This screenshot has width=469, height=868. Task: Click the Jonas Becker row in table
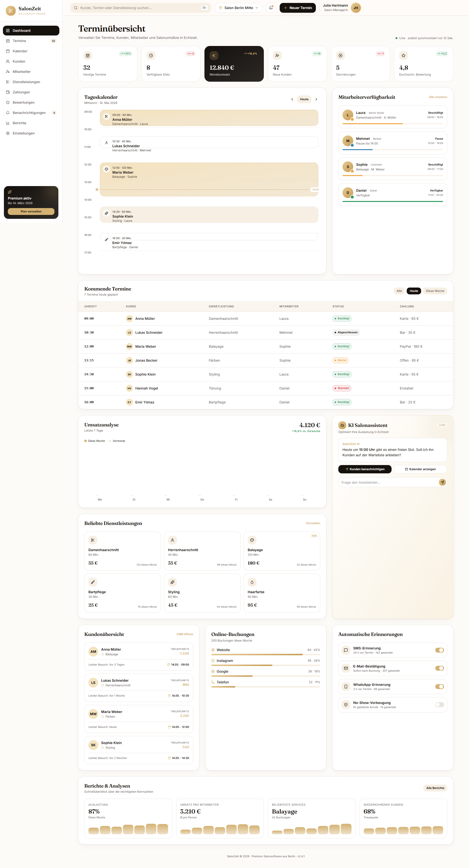click(x=265, y=360)
